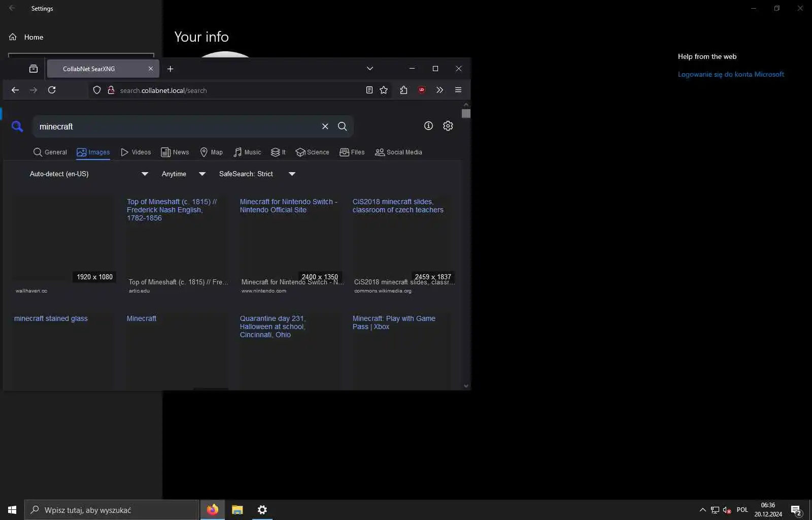Open Firefox extensions menu
Screen dimensions: 812x520
(x=403, y=90)
